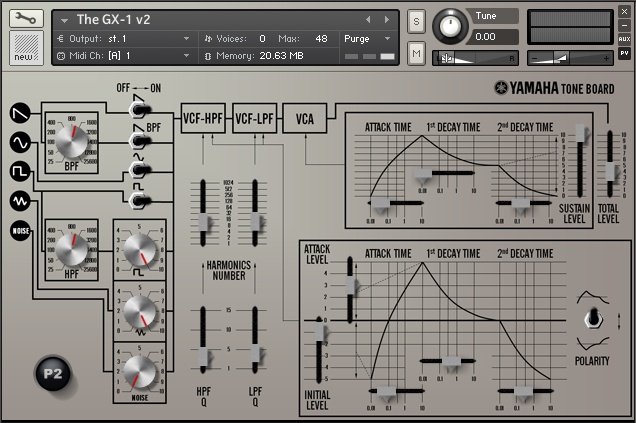The width and height of the screenshot is (636, 423).
Task: Toggle the Solo (S) button
Action: (x=416, y=22)
